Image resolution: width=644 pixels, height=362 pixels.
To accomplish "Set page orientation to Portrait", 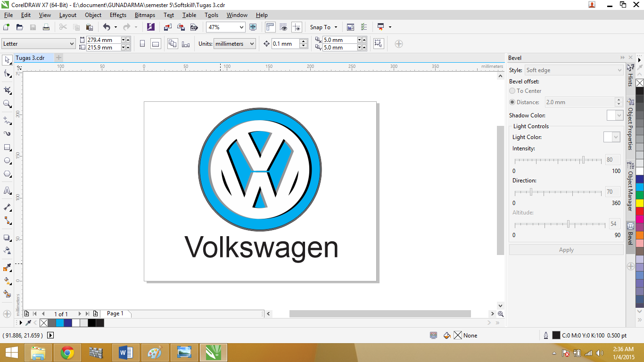I will (142, 44).
